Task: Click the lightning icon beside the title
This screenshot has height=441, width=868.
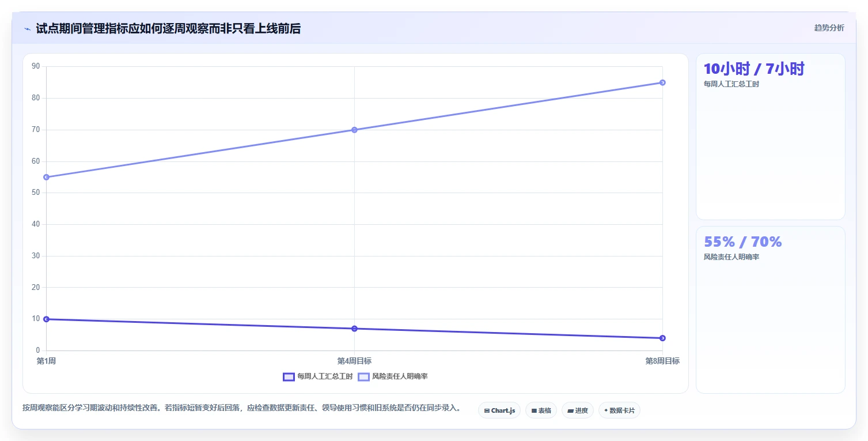Action: point(28,29)
